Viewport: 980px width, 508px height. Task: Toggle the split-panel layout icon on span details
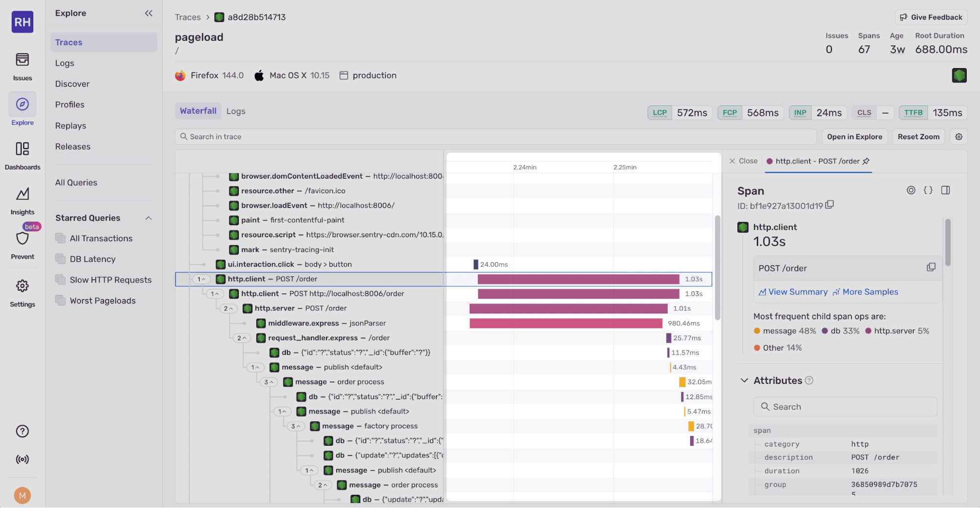coord(946,190)
